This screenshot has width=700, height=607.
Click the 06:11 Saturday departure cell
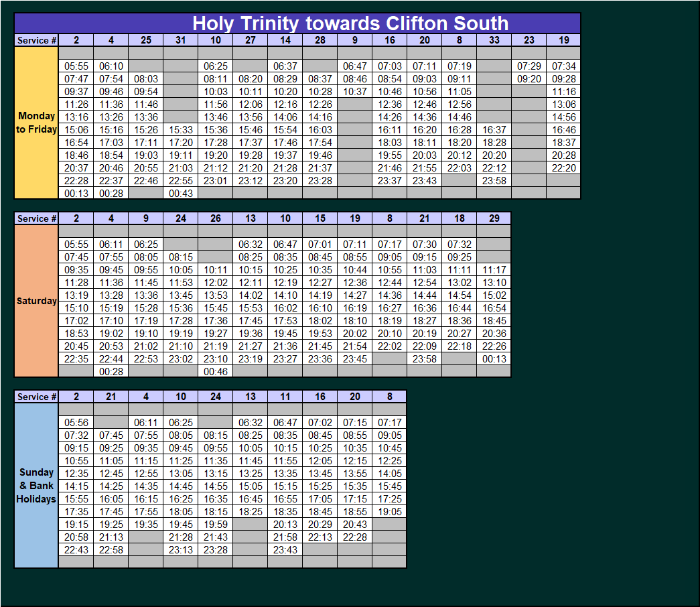pyautogui.click(x=111, y=245)
